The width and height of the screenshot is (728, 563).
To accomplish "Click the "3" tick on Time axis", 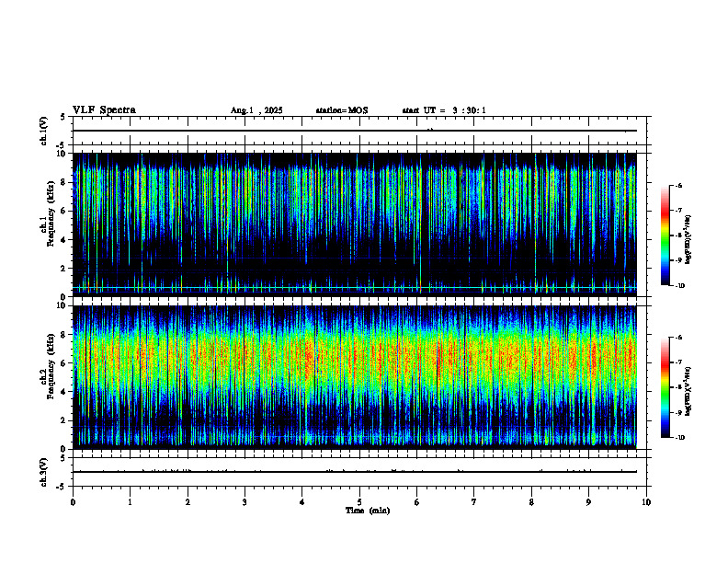I will tap(245, 502).
